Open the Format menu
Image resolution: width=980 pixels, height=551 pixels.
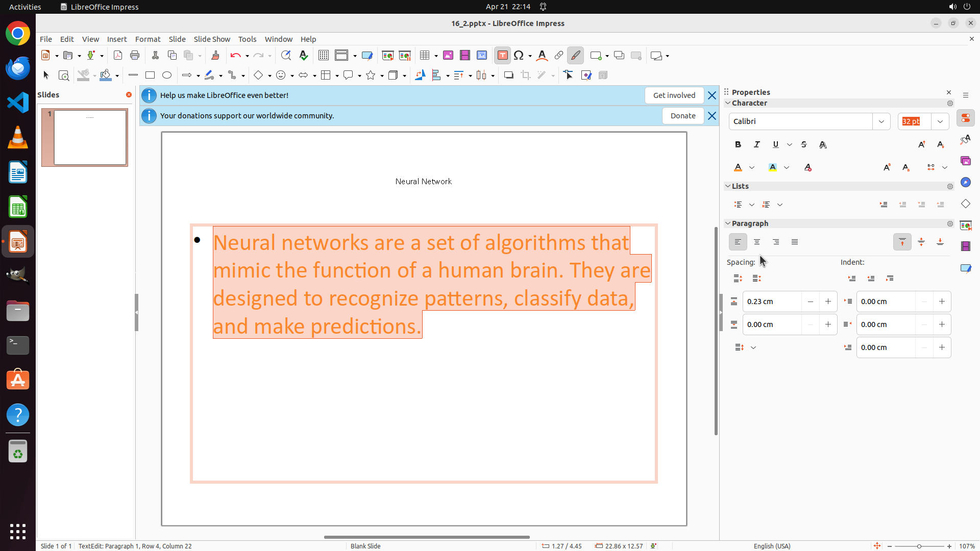tap(148, 39)
